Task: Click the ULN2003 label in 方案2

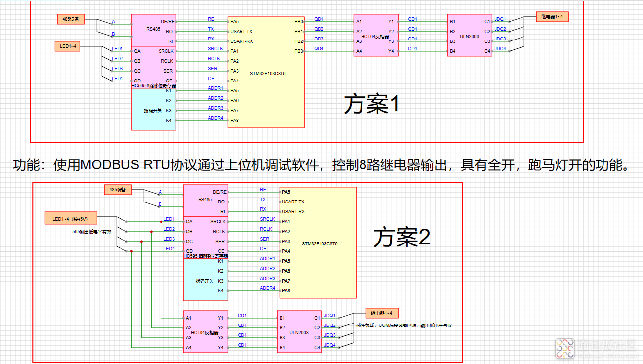Action: point(299,333)
